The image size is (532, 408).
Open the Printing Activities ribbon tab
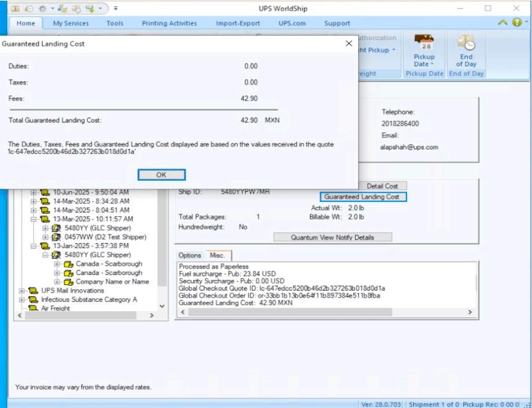[x=169, y=23]
